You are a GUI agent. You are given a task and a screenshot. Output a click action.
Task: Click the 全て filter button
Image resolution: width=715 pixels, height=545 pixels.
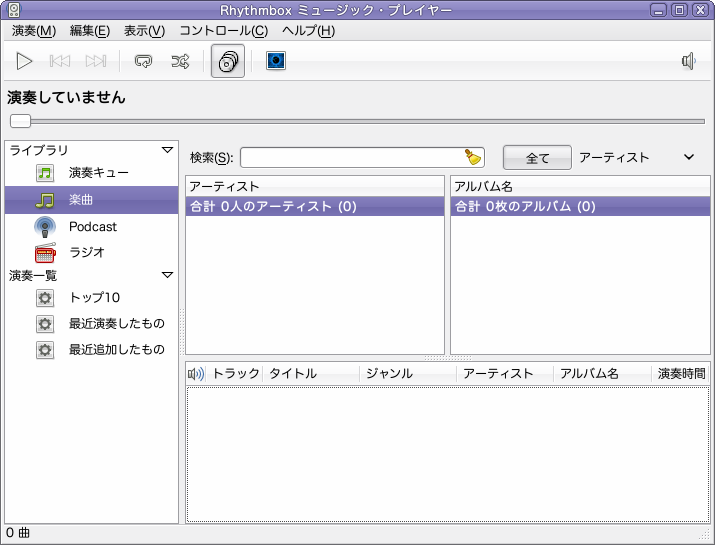coord(537,158)
